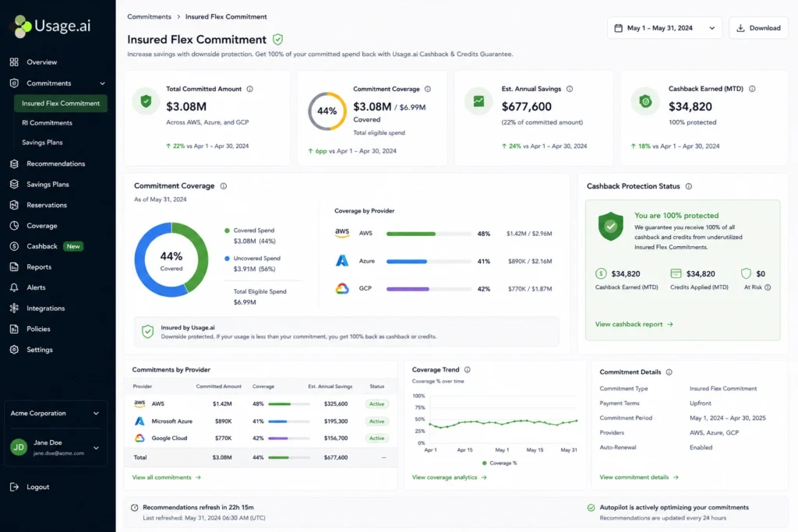Go to the Overview page

(x=42, y=62)
